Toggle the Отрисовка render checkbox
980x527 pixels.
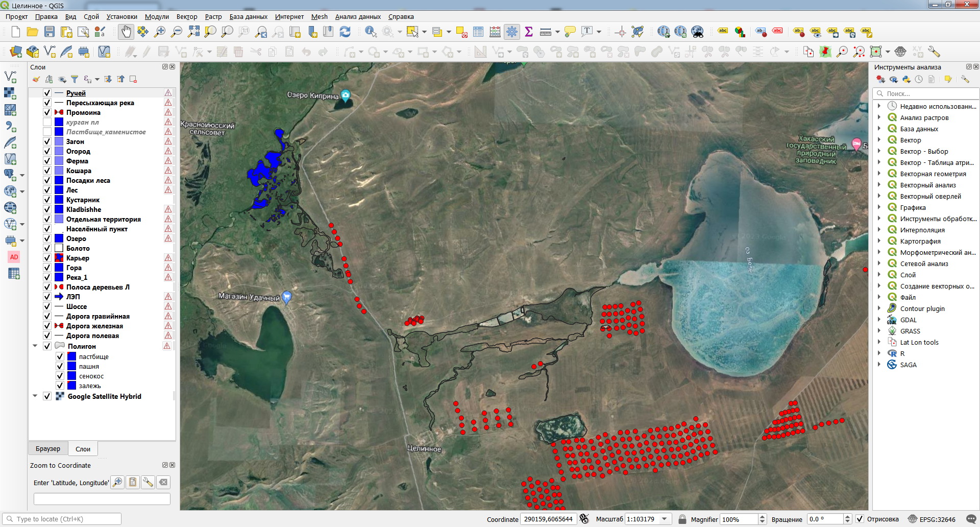(x=860, y=519)
